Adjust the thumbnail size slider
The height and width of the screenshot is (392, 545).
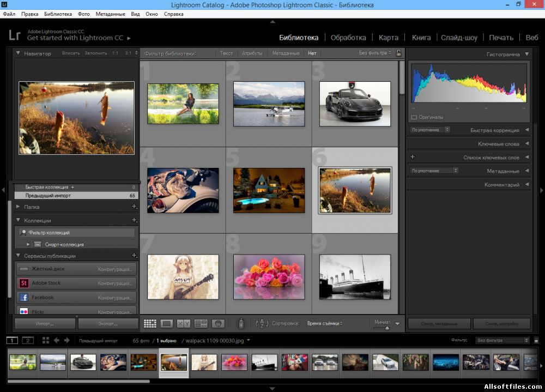387,328
